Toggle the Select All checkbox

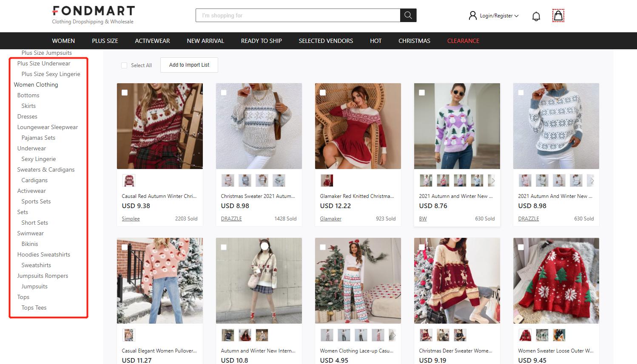[x=124, y=65]
